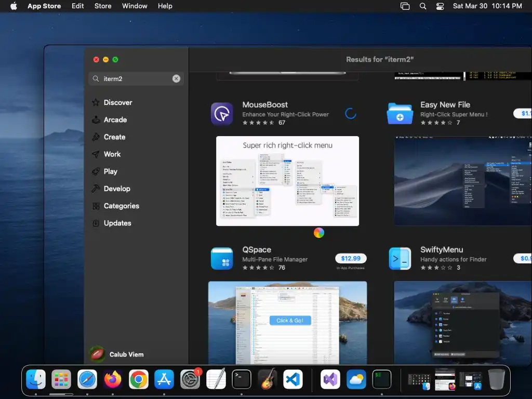Open the Easy New File app icon
The height and width of the screenshot is (399, 532).
400,114
